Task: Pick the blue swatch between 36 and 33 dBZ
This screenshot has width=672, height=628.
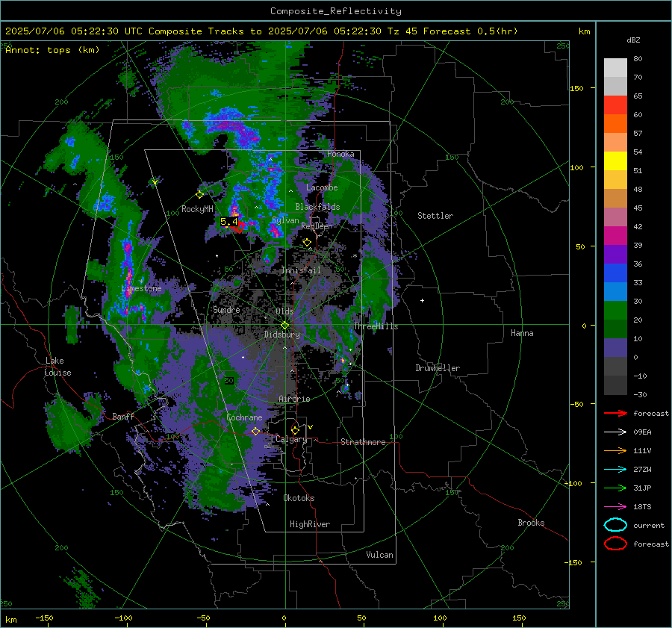Action: [615, 273]
